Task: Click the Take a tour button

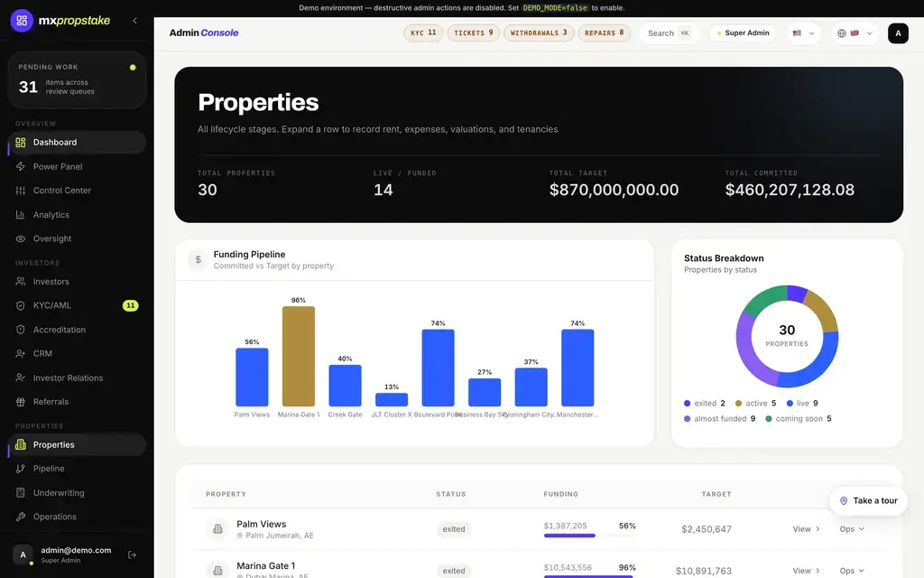Action: tap(868, 500)
